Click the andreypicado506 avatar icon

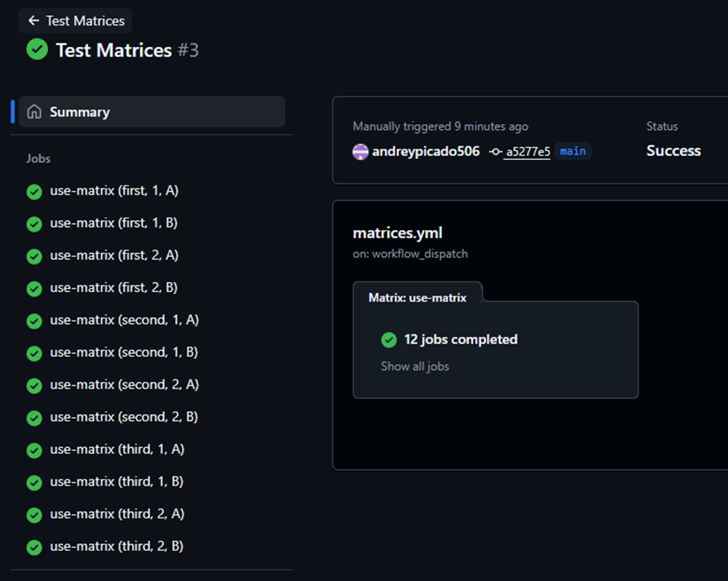tap(361, 152)
